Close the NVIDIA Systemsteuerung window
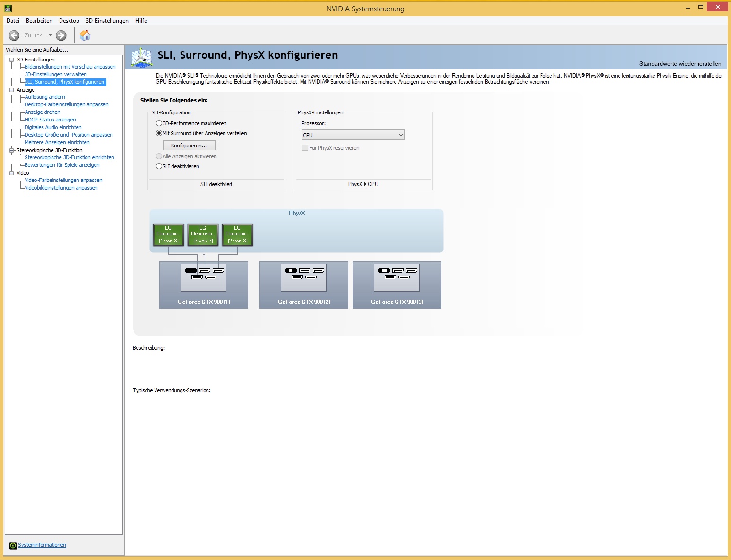 pyautogui.click(x=718, y=7)
